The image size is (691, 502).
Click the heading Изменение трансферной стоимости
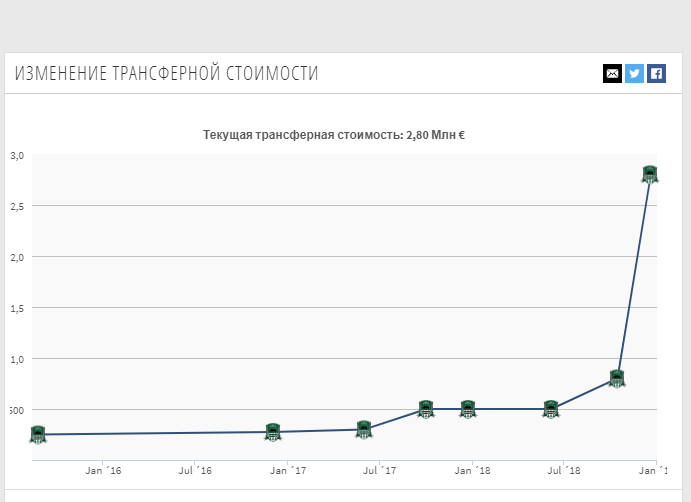pyautogui.click(x=166, y=73)
